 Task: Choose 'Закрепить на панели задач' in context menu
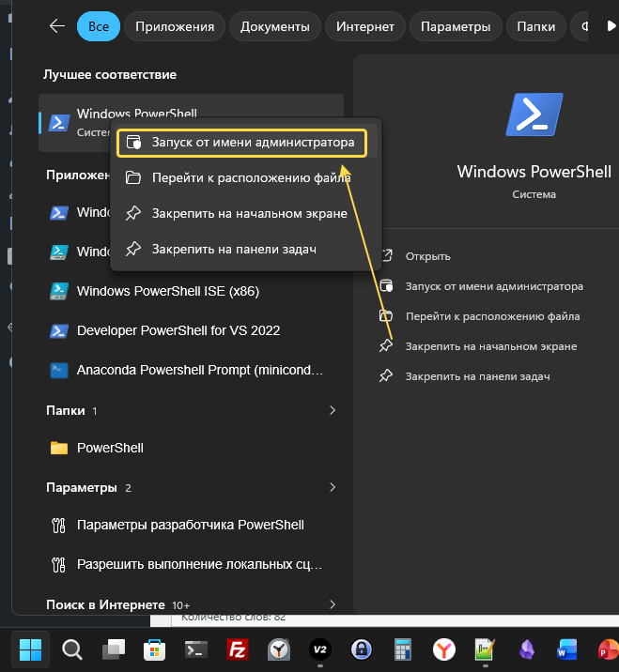point(234,249)
